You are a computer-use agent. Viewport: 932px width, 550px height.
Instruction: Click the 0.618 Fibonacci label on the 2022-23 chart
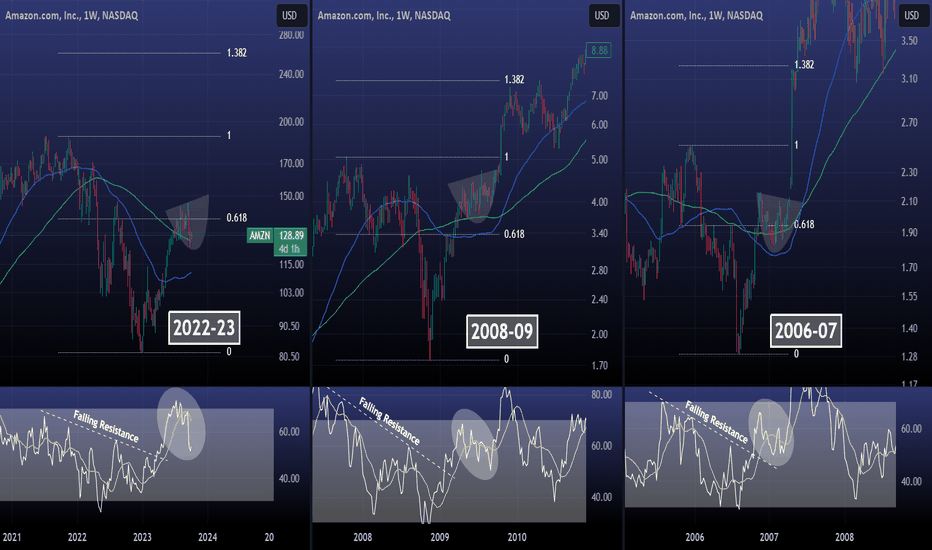tap(237, 218)
